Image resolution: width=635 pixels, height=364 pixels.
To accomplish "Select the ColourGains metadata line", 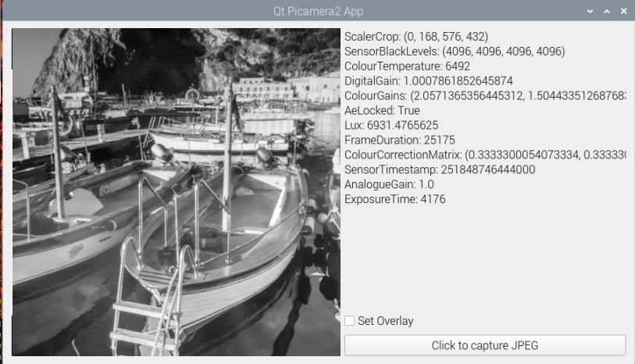I will (x=484, y=96).
